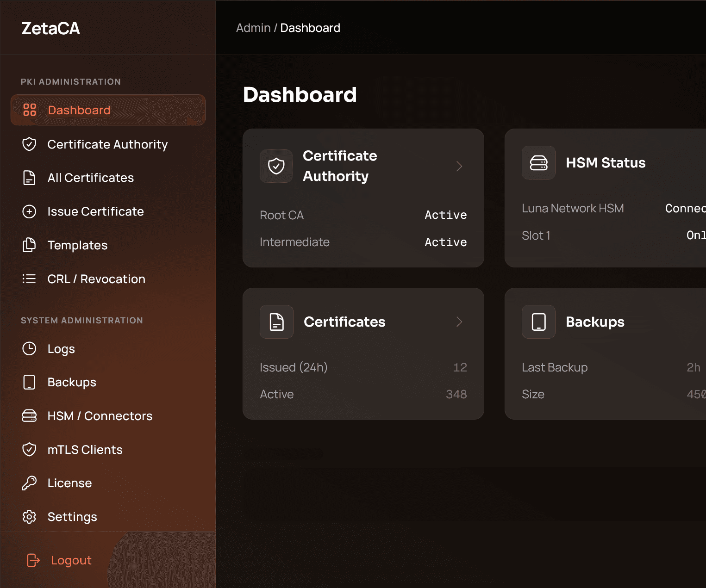Open All Certificates from the sidebar
706x588 pixels.
90,178
